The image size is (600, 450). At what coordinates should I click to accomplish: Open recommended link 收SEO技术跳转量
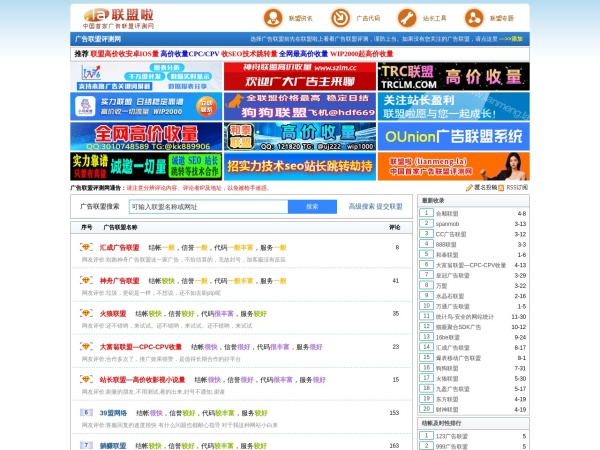click(249, 54)
